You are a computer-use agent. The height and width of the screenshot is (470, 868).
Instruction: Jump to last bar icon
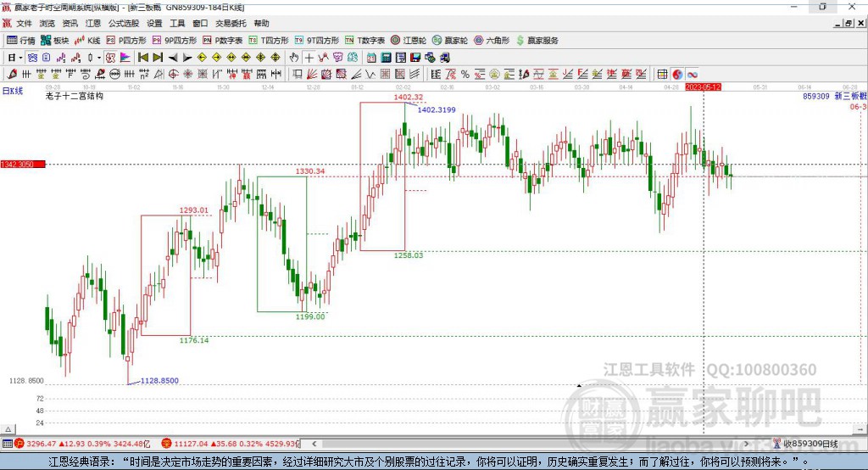(158, 58)
